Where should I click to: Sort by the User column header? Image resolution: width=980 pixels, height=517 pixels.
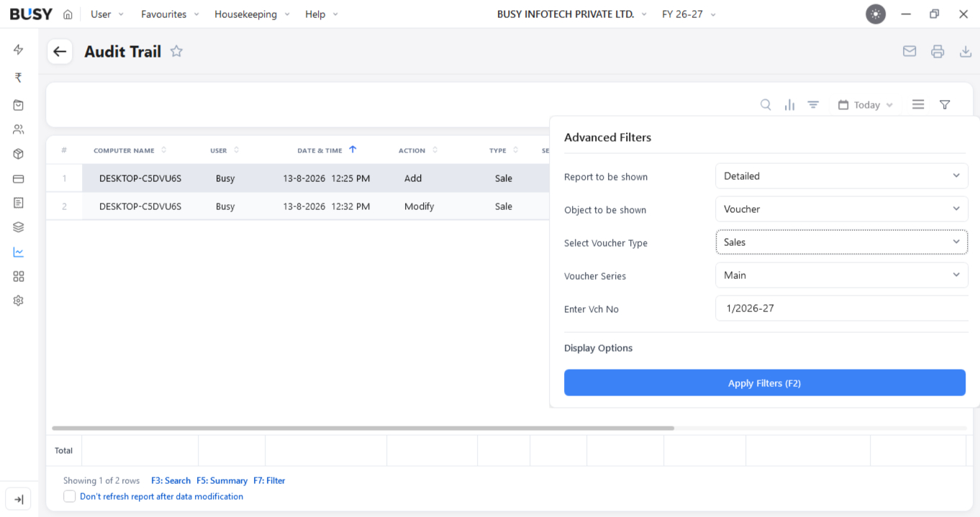[x=224, y=150]
